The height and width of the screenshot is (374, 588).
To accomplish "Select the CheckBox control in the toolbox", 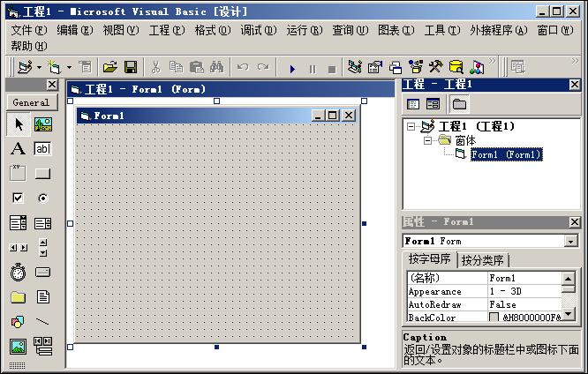I will (x=18, y=198).
